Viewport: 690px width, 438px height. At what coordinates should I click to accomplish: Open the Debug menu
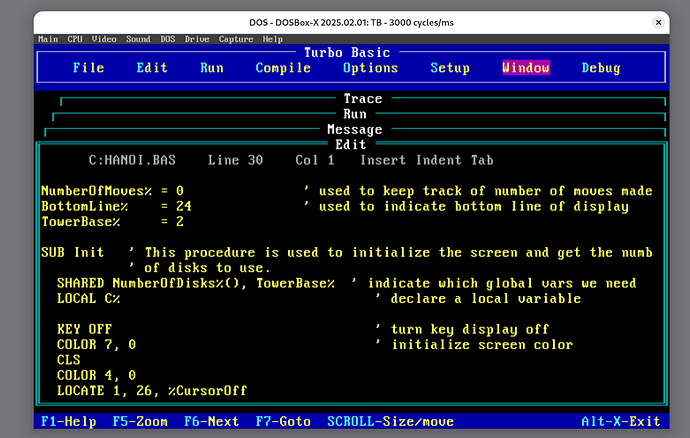pos(601,68)
